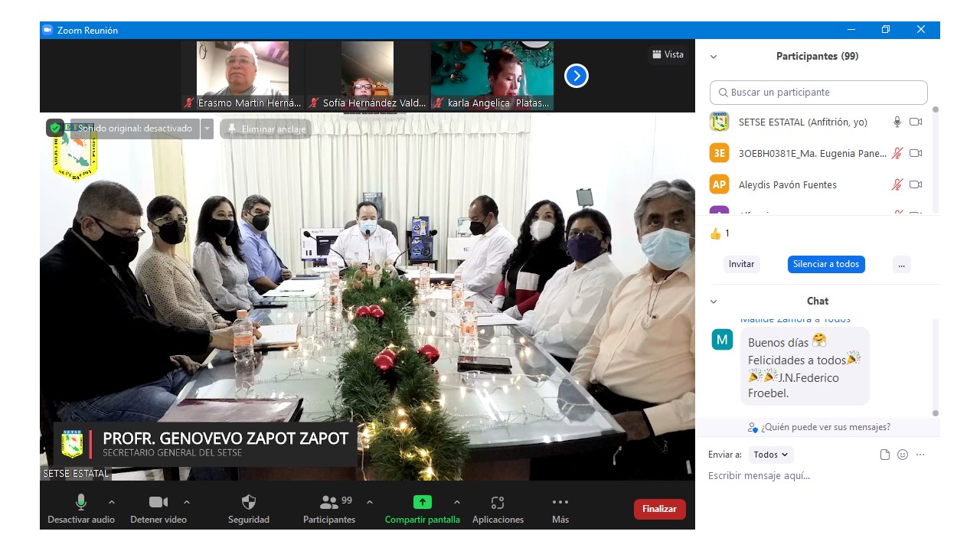
Task: Open share screen options arrow
Action: 457,502
